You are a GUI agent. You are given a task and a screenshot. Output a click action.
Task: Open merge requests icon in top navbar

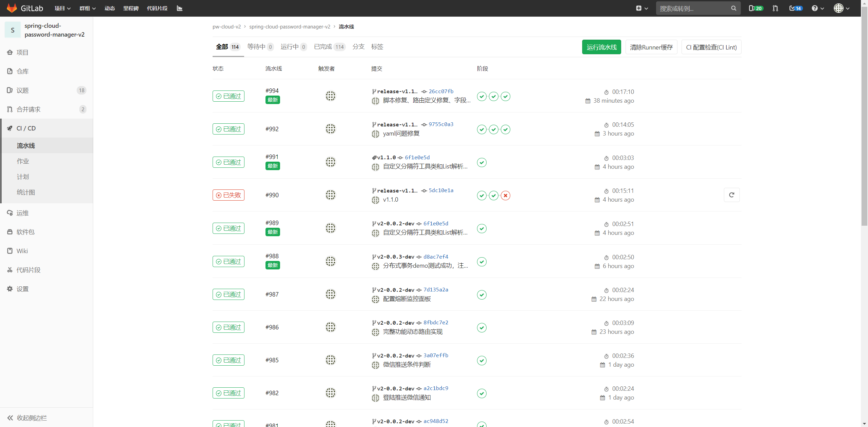775,8
